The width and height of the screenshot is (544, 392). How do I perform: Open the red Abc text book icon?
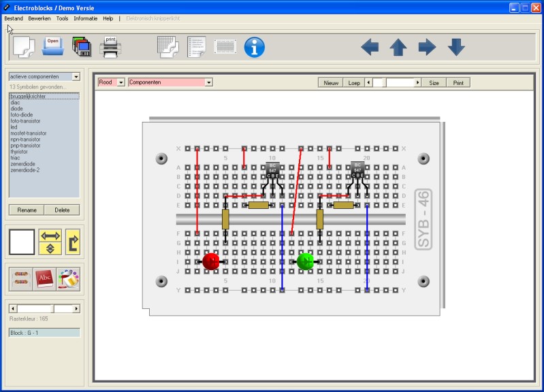click(44, 279)
